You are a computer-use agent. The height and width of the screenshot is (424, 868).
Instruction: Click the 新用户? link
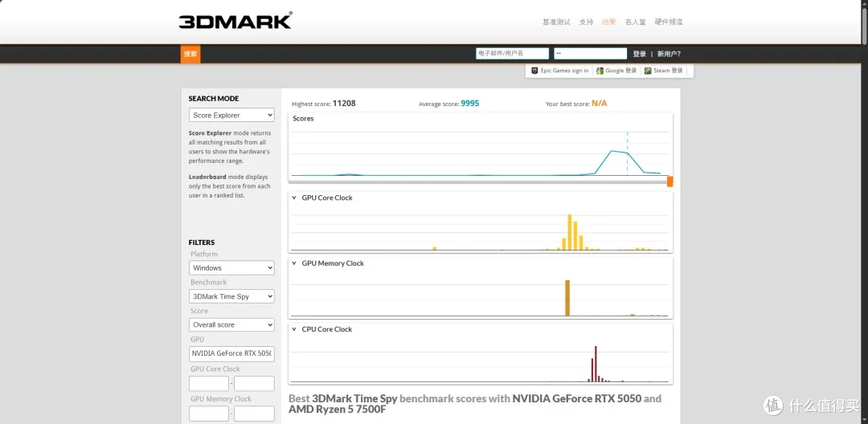[x=669, y=54]
